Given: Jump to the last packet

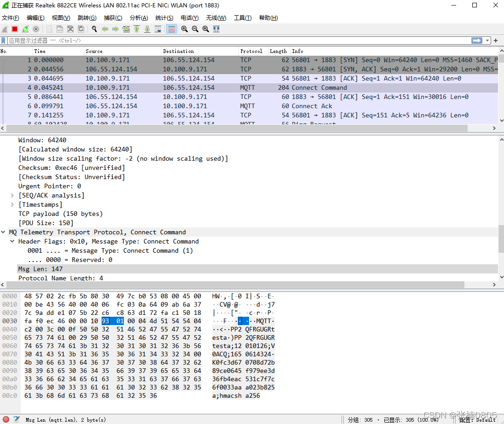Looking at the screenshot, I should click(147, 29).
